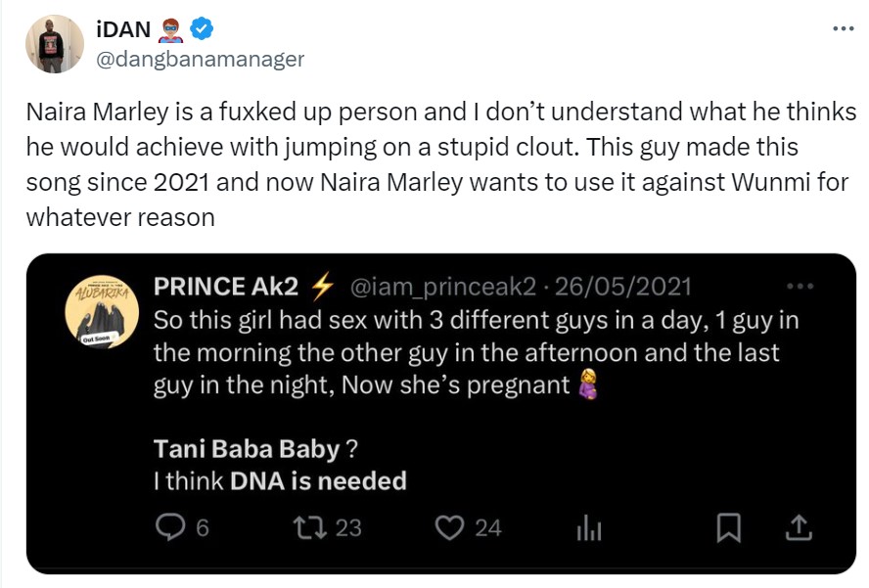Viewport: 869px width, 588px height.
Task: Visit the @dangbanamanager handle
Action: click(200, 59)
